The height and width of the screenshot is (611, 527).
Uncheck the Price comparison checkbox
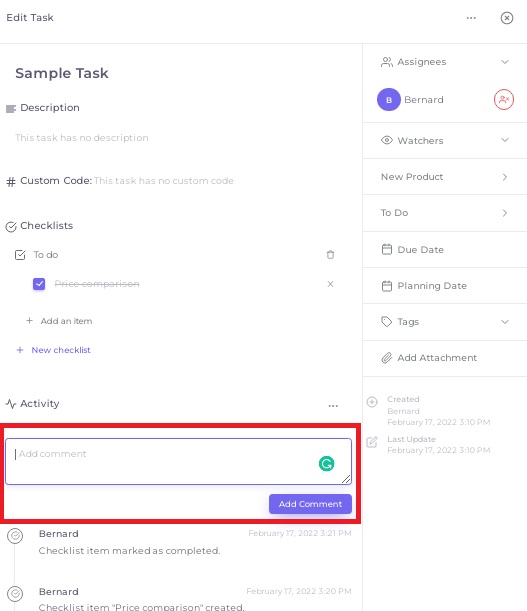pos(39,284)
